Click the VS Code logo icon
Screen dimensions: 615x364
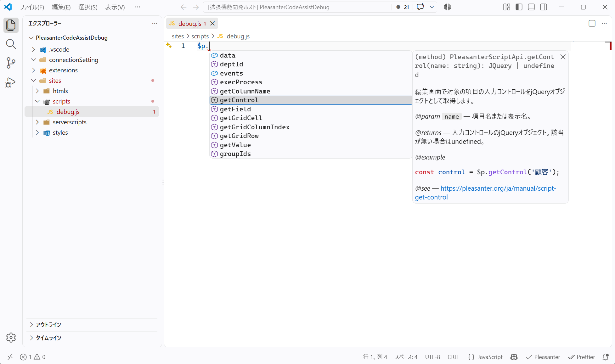tap(8, 7)
